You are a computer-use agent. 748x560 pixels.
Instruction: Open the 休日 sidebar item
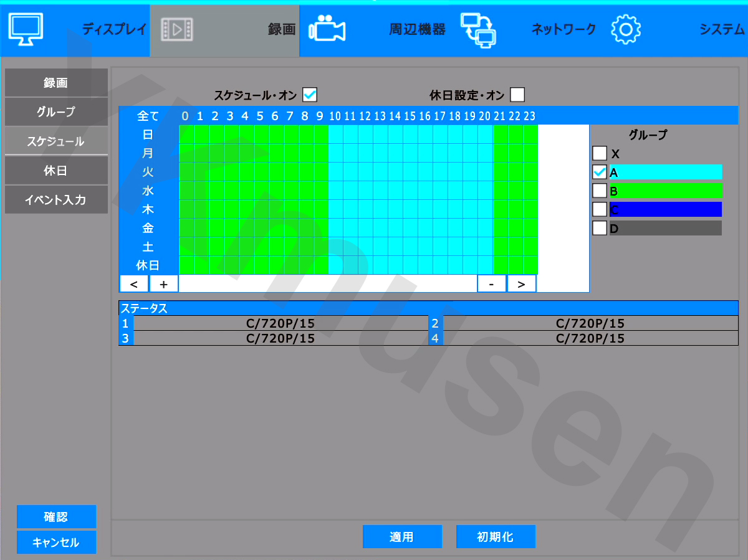click(x=56, y=171)
